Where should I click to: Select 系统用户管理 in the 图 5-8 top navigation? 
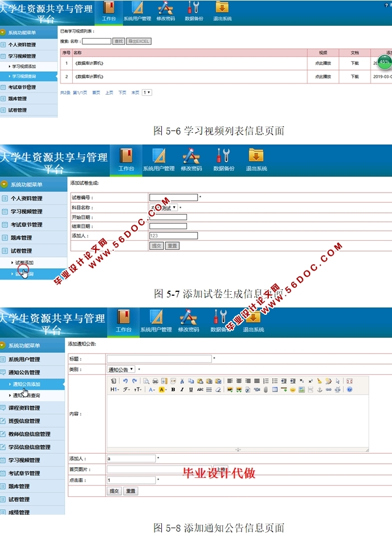pos(156,329)
